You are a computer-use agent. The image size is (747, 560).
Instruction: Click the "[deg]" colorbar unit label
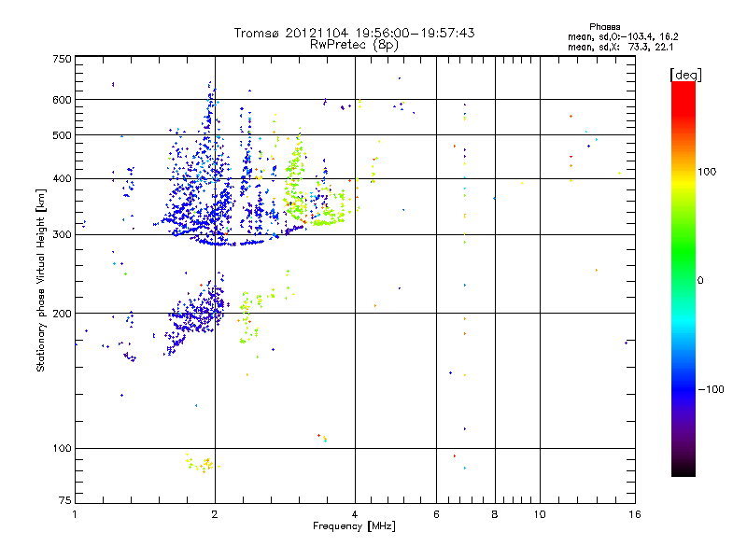(x=685, y=75)
